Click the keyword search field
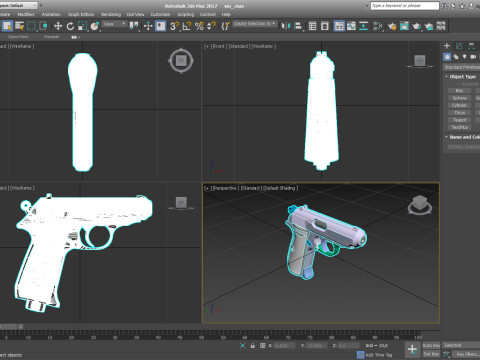Screen dimensions: 480x360 click(x=405, y=6)
